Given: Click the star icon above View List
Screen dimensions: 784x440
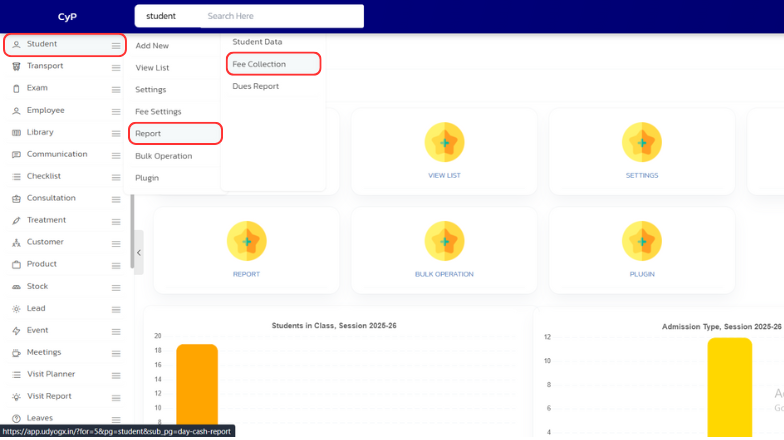Looking at the screenshot, I should [x=444, y=143].
